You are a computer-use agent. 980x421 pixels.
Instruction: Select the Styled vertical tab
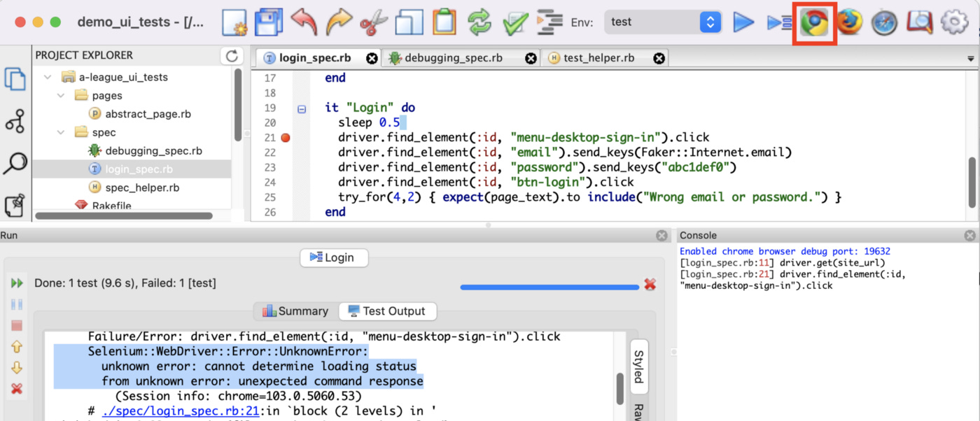[x=638, y=367]
